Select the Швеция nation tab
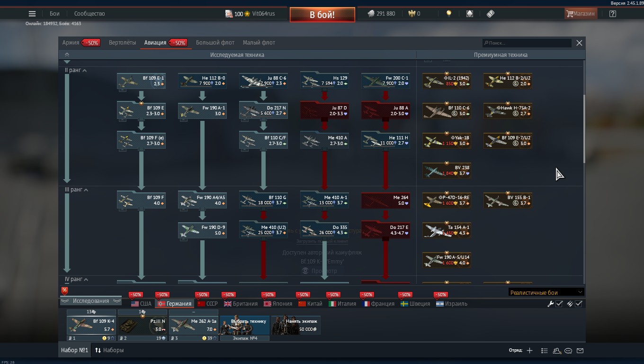Viewport: 644px width, 364px height. click(415, 304)
